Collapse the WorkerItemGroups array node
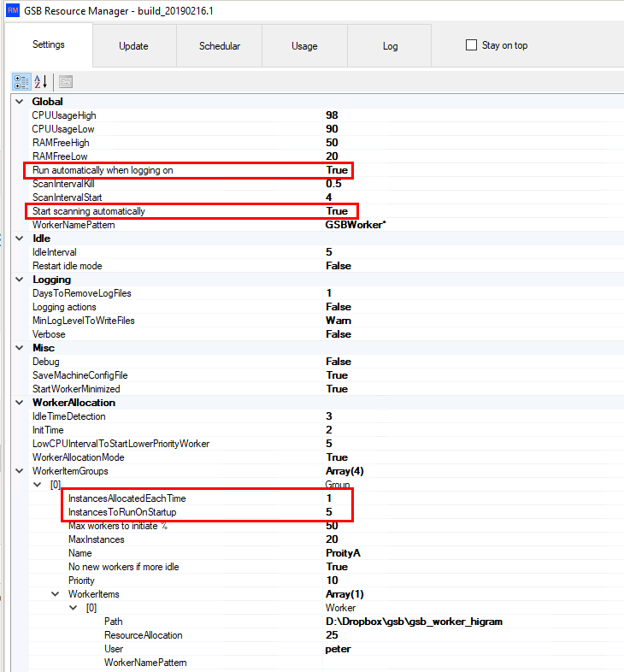Viewport: 624px width, 672px height. 20,471
